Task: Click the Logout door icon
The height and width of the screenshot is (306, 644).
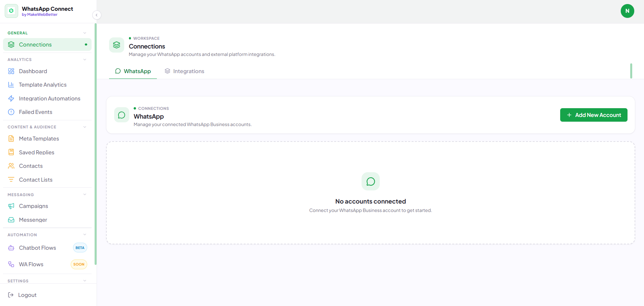Action: click(x=11, y=295)
